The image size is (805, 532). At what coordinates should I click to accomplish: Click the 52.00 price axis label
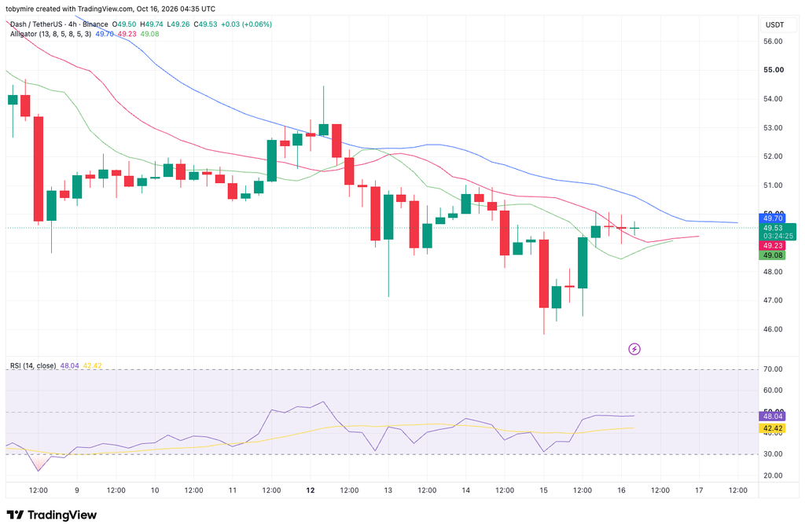(773, 156)
